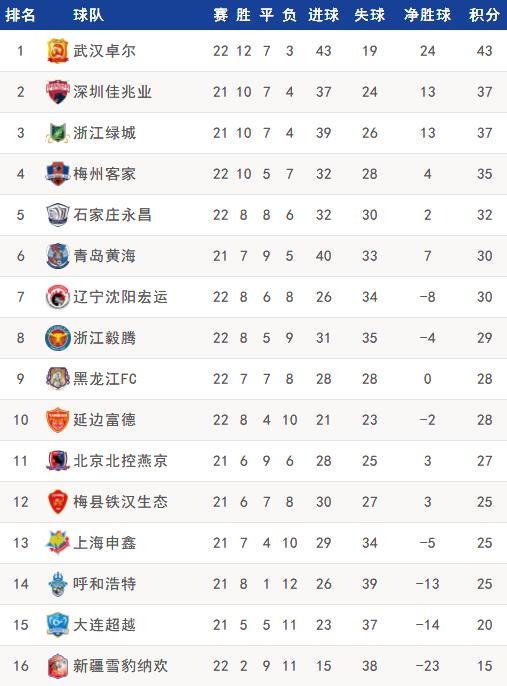507x686 pixels.
Task: Select the 辽宁沈阳宏运 round logo
Action: pyautogui.click(x=58, y=297)
